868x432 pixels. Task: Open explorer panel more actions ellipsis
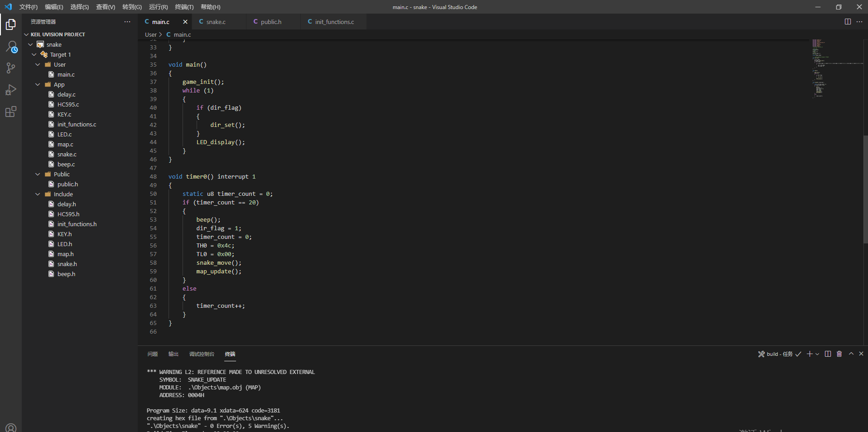tap(127, 22)
